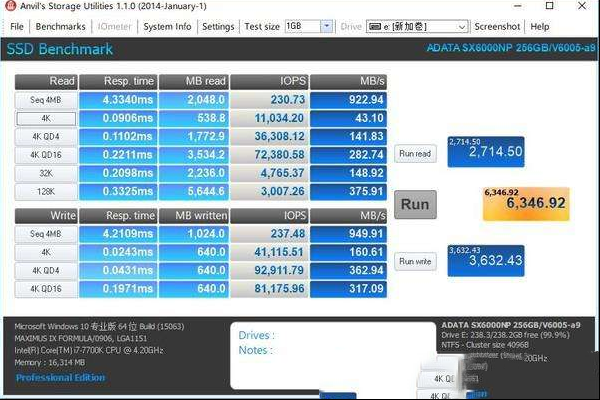Click the read score box 2,714.50
The height and width of the screenshot is (400, 600).
486,152
